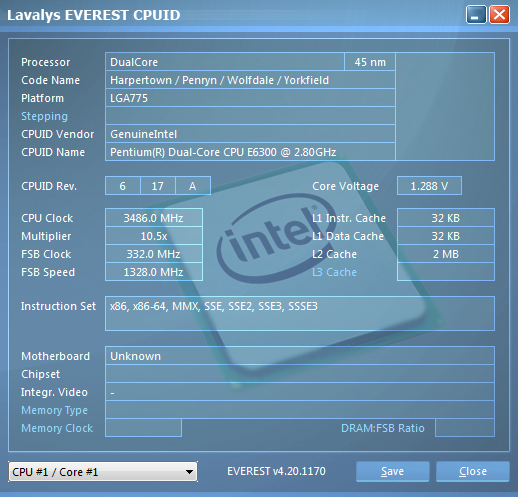Click the 'CPU Clock' label
518x497 pixels.
47,218
